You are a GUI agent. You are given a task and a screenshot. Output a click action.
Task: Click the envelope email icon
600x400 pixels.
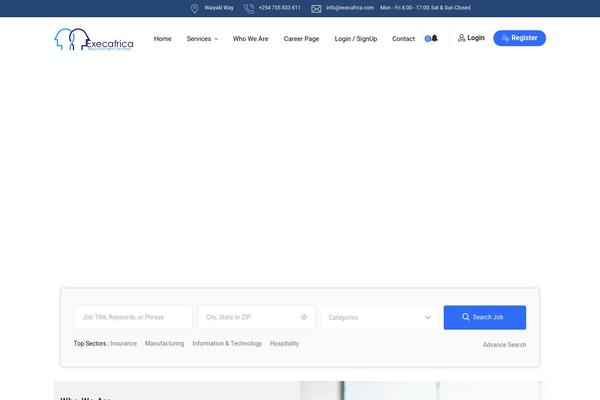(x=316, y=9)
